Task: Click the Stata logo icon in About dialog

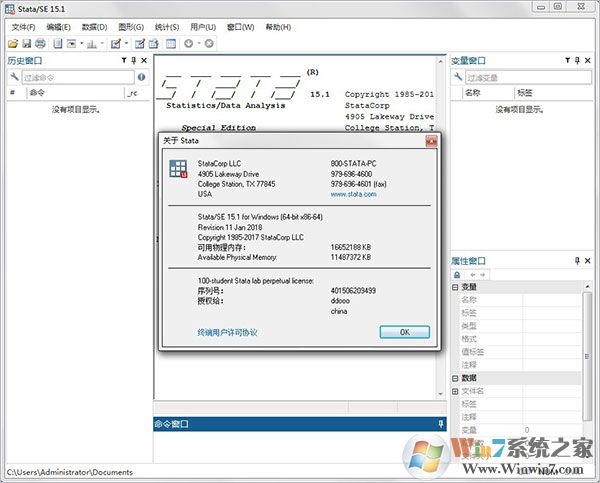Action: pos(178,169)
